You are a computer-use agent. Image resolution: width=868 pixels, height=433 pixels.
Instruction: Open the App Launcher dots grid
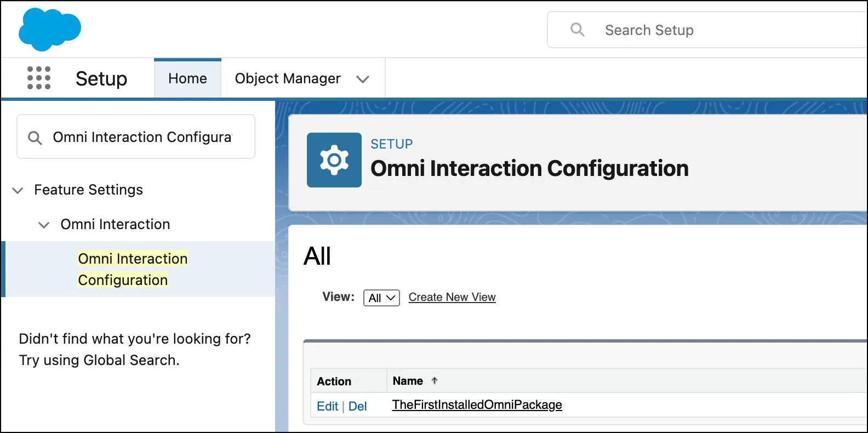(x=39, y=78)
